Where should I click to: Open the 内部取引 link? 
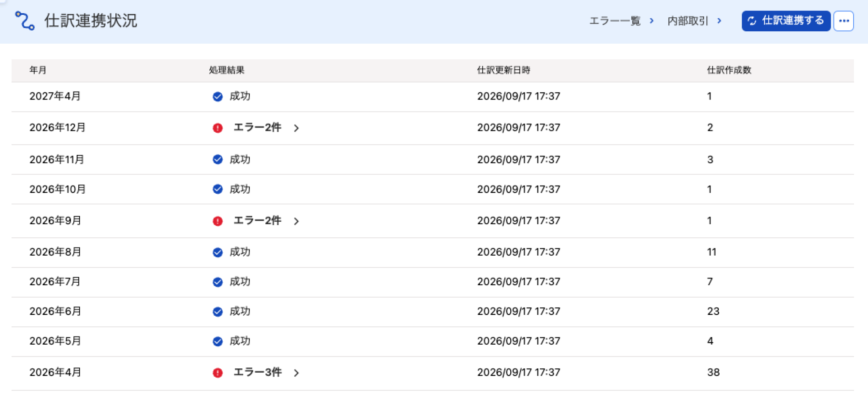coord(688,21)
